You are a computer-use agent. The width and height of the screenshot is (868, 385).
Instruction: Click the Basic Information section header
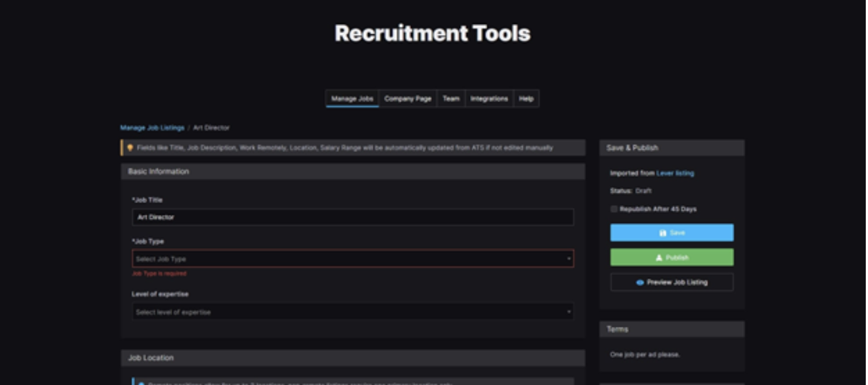tap(158, 172)
